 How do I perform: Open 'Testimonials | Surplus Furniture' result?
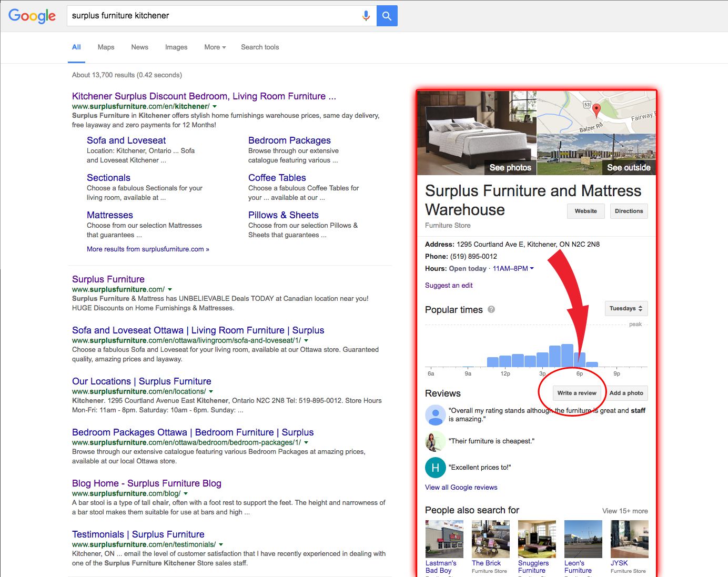point(138,534)
